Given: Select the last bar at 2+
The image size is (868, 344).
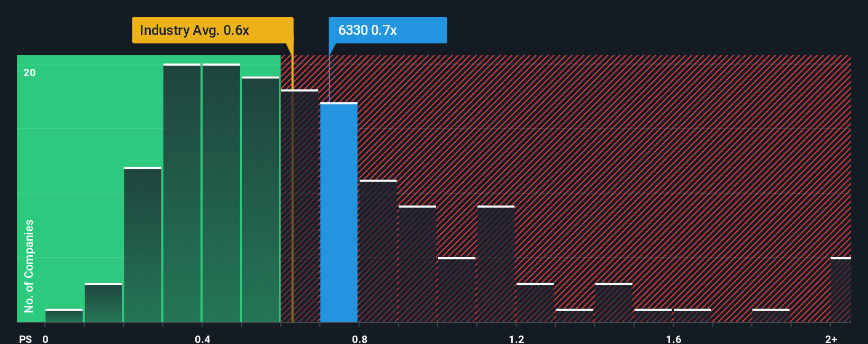Looking at the screenshot, I should pyautogui.click(x=841, y=289).
